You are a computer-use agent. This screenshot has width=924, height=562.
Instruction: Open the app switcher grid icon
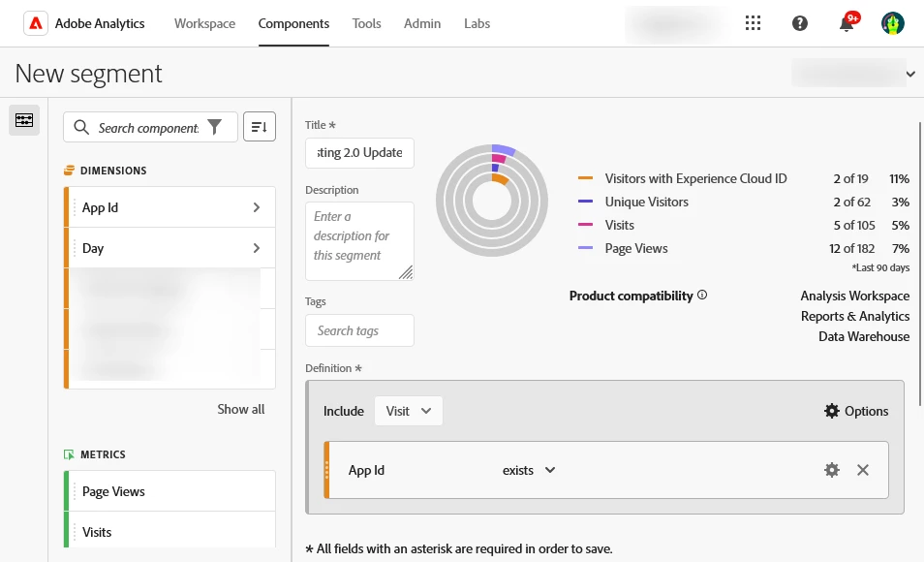753,23
